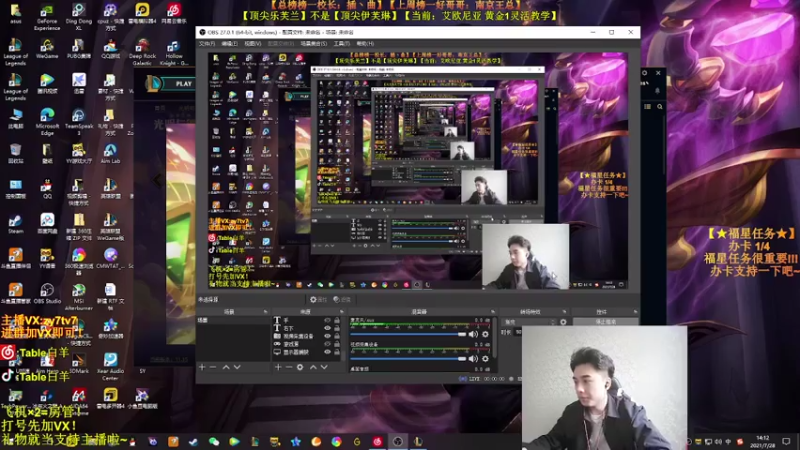Click PLAY in the League client
800x450 pixels.
184,84
